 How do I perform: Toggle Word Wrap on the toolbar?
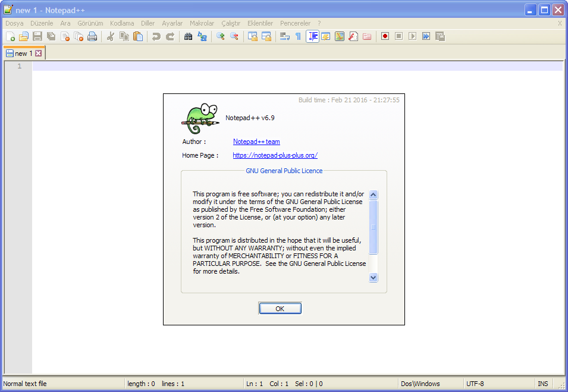(x=284, y=36)
